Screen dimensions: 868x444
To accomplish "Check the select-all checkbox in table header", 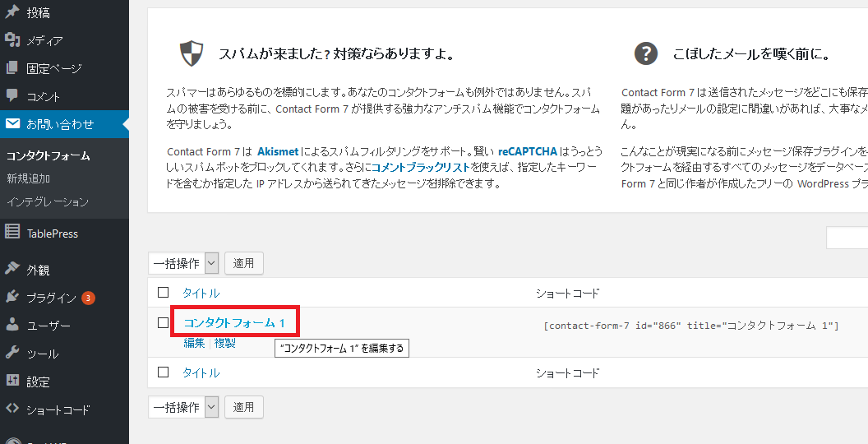I will (x=163, y=293).
